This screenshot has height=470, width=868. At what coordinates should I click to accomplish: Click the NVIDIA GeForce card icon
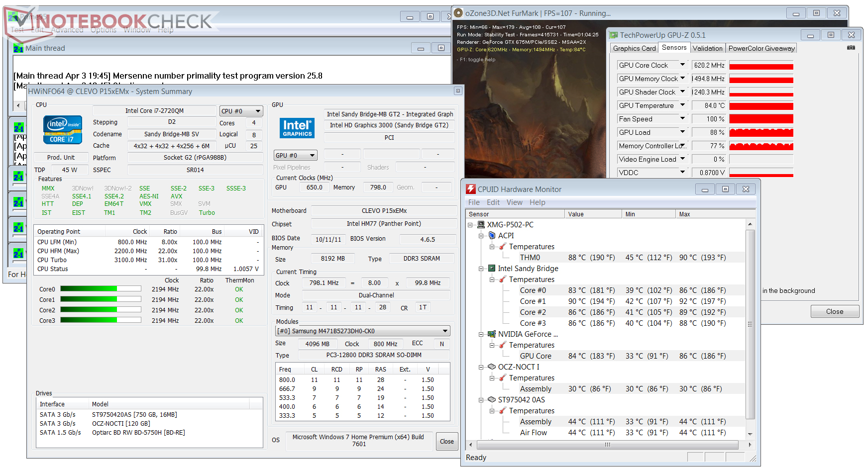click(492, 334)
